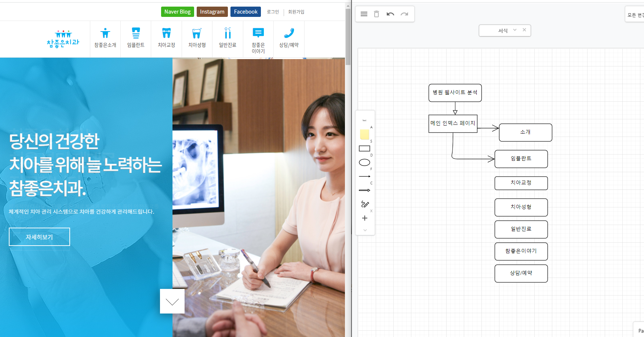Image resolution: width=644 pixels, height=337 pixels.
Task: Select the ellipse shape tool
Action: click(364, 162)
